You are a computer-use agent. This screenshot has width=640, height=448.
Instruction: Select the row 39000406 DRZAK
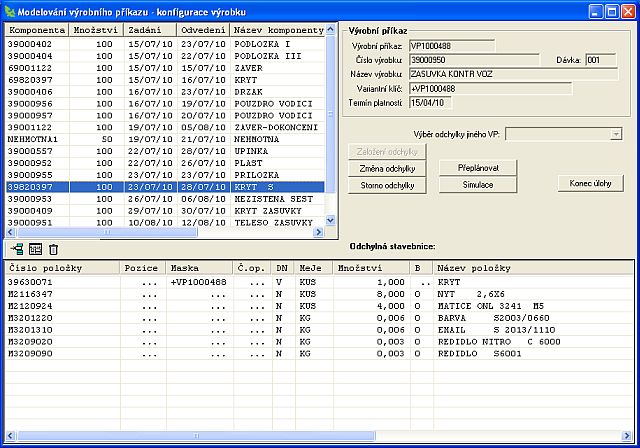(x=165, y=91)
